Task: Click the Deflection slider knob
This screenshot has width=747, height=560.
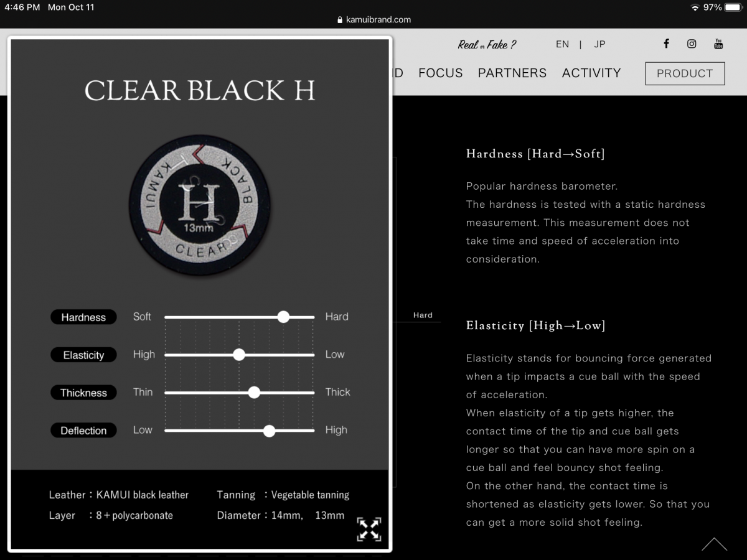Action: (269, 431)
